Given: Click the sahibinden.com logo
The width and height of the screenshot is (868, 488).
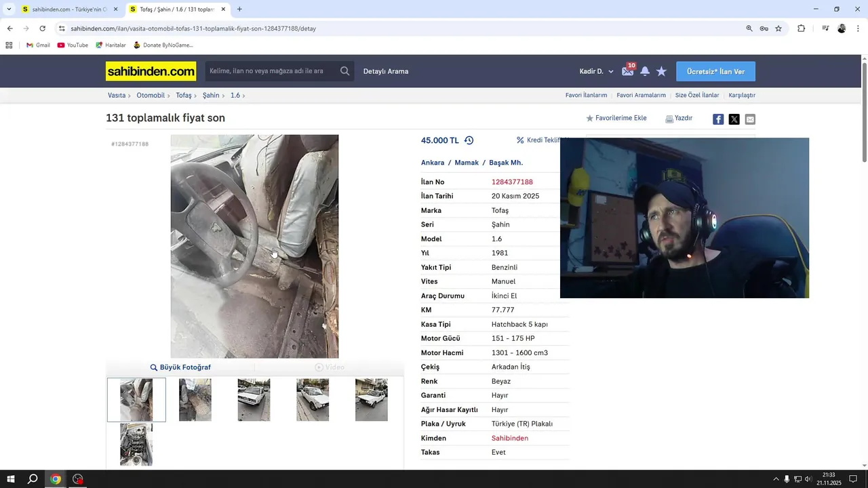Looking at the screenshot, I should pos(151,71).
